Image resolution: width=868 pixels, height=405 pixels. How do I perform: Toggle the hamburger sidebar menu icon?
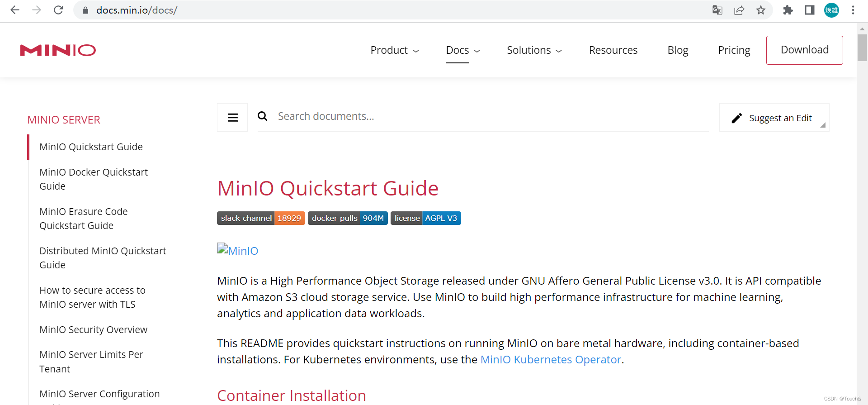pyautogui.click(x=232, y=118)
